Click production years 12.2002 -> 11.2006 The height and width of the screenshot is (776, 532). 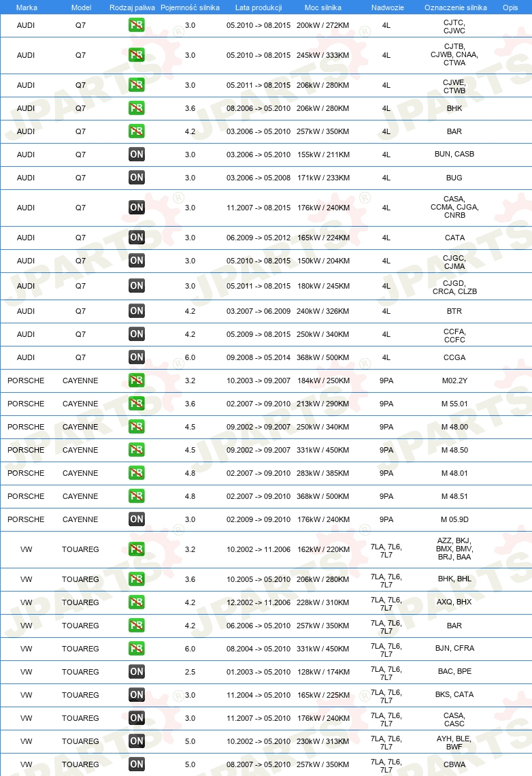tap(259, 602)
